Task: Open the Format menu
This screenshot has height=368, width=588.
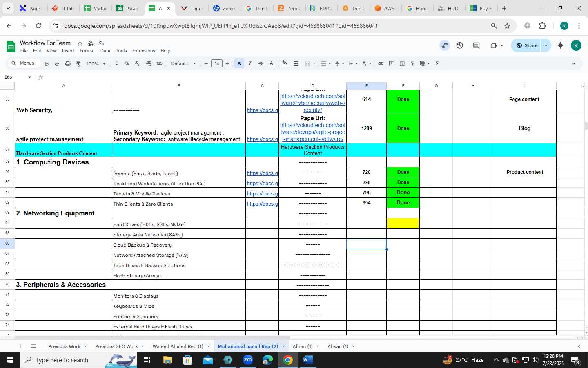Action: click(87, 51)
